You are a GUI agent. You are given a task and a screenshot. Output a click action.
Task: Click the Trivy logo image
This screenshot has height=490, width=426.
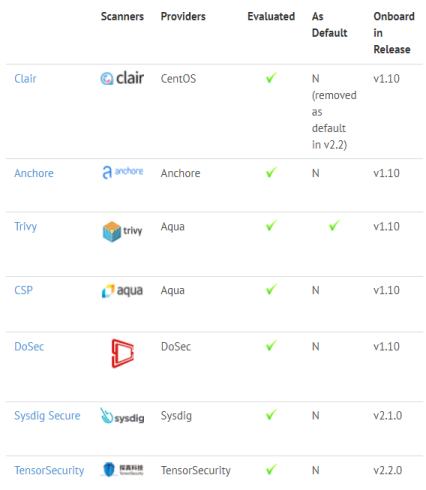tap(122, 231)
